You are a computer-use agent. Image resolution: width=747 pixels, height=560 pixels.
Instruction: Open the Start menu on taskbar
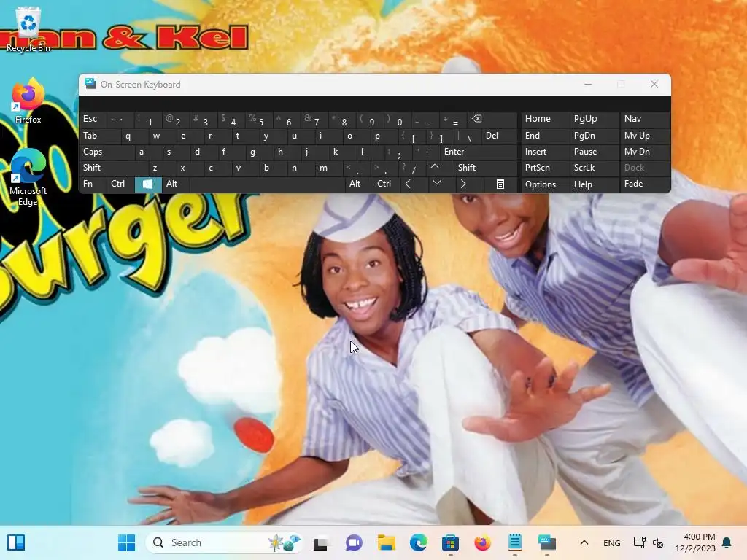(x=127, y=542)
